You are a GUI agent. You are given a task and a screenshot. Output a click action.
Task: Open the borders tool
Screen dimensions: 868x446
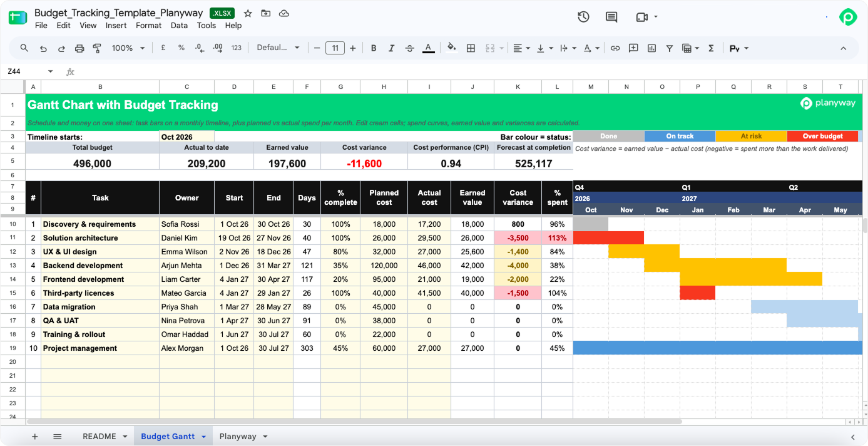click(x=471, y=48)
